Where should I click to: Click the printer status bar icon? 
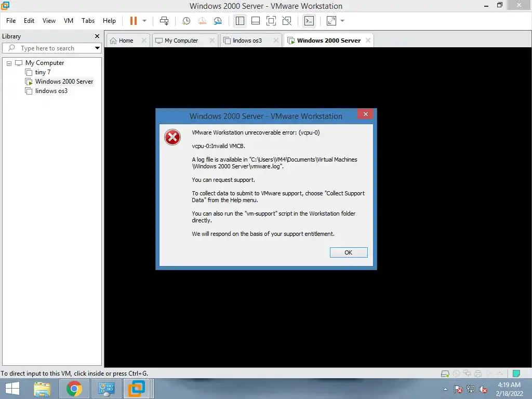coord(478,374)
